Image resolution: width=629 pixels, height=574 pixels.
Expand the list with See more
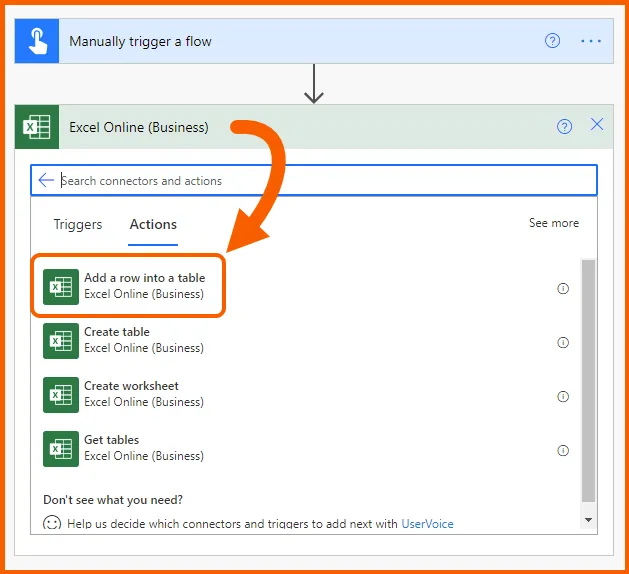(x=553, y=223)
